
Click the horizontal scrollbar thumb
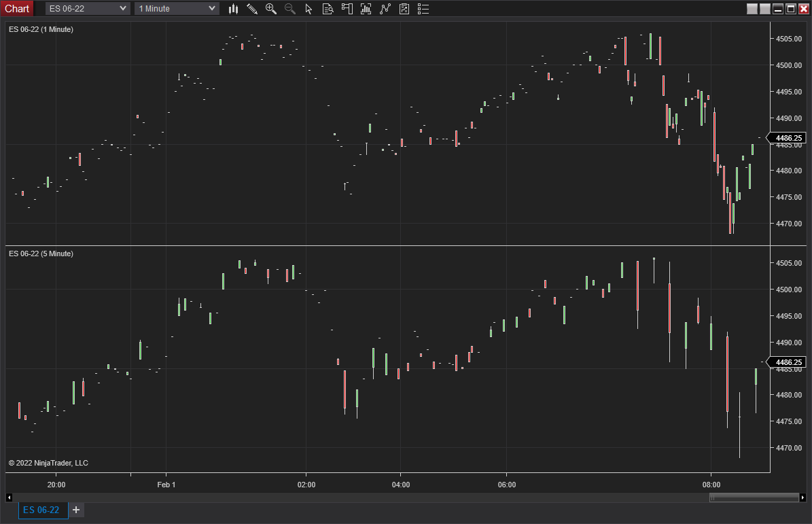point(754,497)
